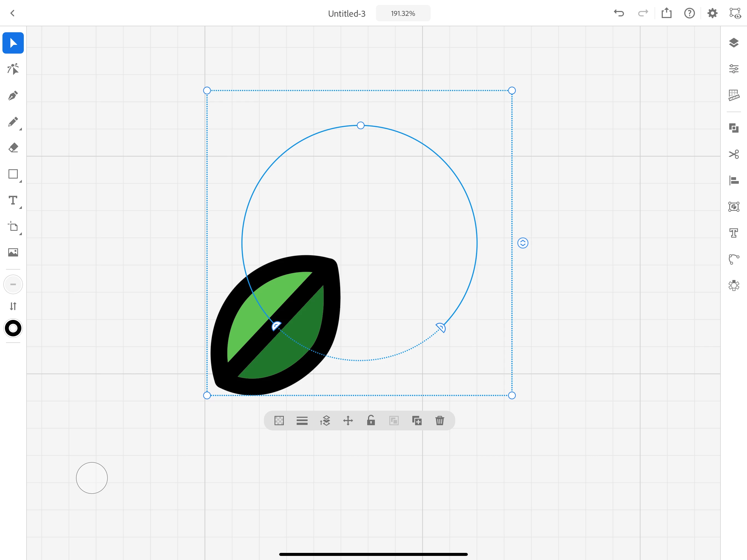Open the Layers panel
The image size is (747, 560).
[734, 43]
